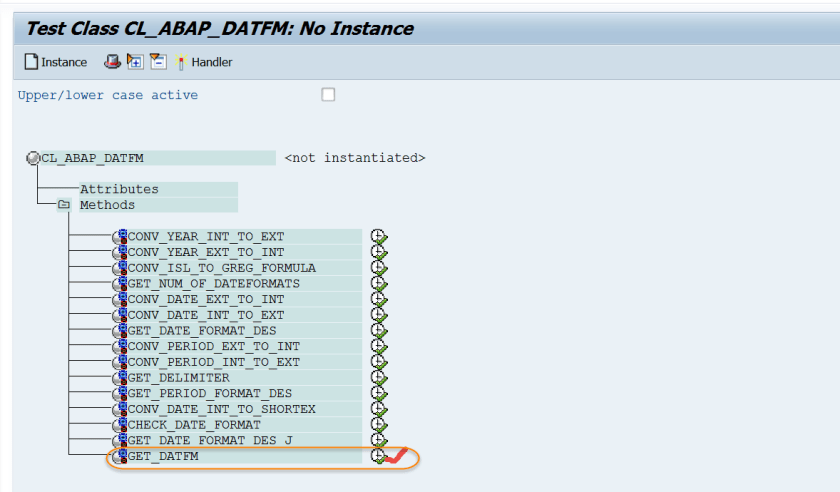The height and width of the screenshot is (492, 840).
Task: Click the <not instantiated> text
Action: (x=355, y=158)
